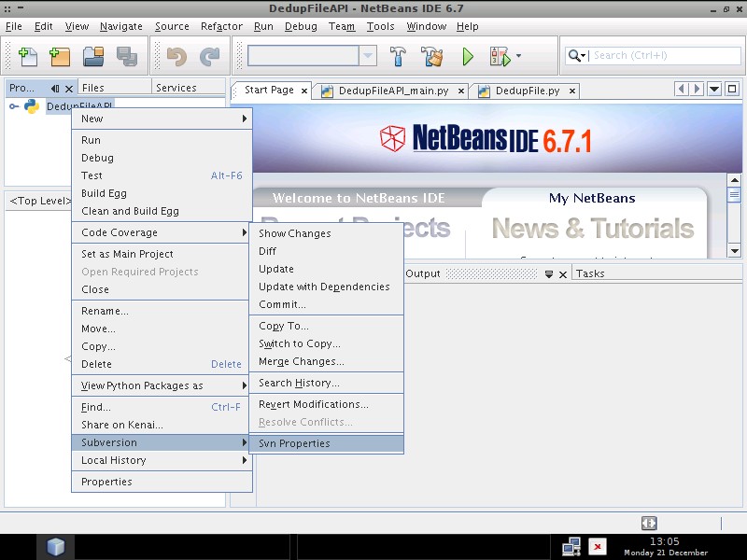Open the DedupFileAPI_main.py editor tab
The image size is (747, 560).
(393, 91)
